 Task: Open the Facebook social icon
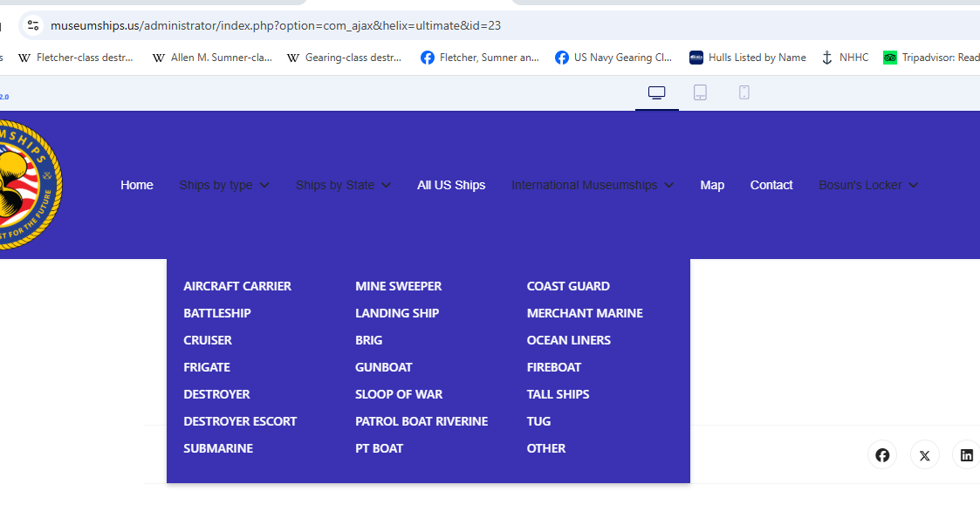[x=882, y=455]
